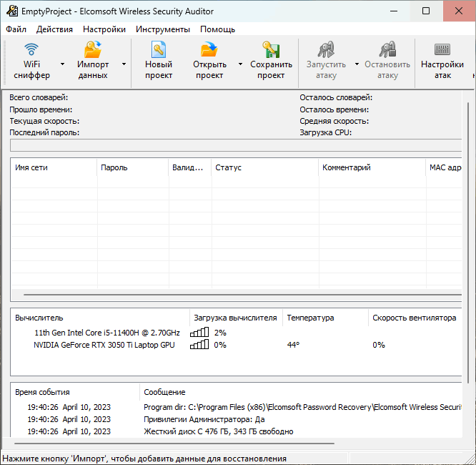This screenshot has height=465, width=476.
Task: Click GPU load bar icon next to 0%
Action: (x=199, y=345)
